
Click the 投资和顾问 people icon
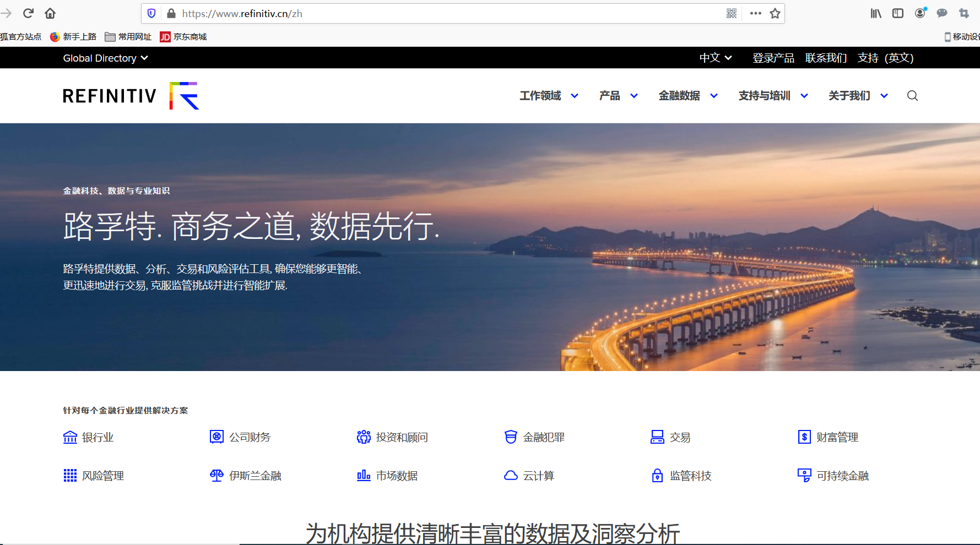(363, 437)
